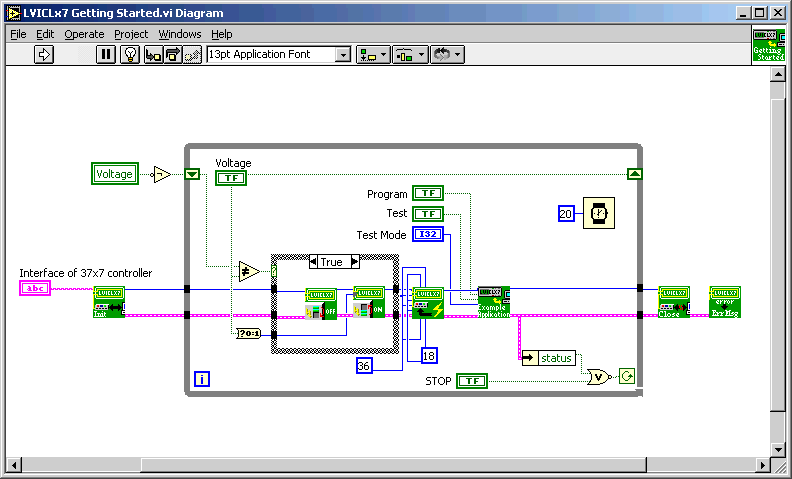Click the vertical scrollbar up arrow
The image size is (792, 479).
point(778,74)
